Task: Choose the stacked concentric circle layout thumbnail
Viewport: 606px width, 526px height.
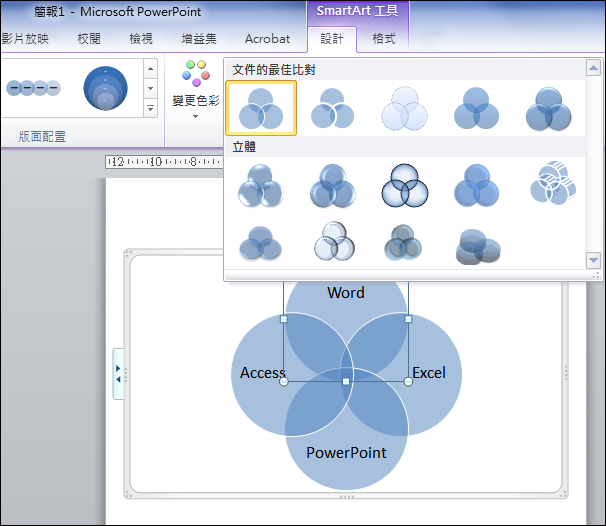Action: tap(106, 88)
